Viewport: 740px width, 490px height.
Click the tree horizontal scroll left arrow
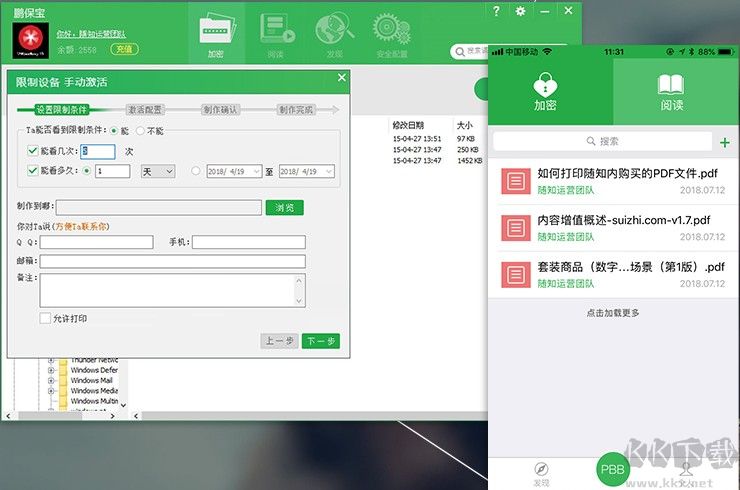point(8,416)
